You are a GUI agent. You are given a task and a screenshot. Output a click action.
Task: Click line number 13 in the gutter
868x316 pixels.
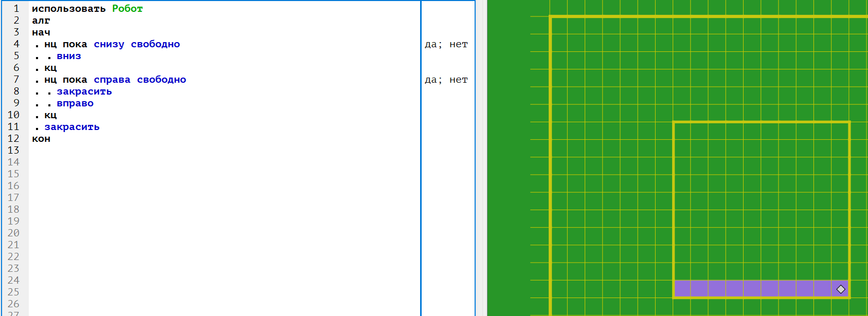tap(13, 151)
